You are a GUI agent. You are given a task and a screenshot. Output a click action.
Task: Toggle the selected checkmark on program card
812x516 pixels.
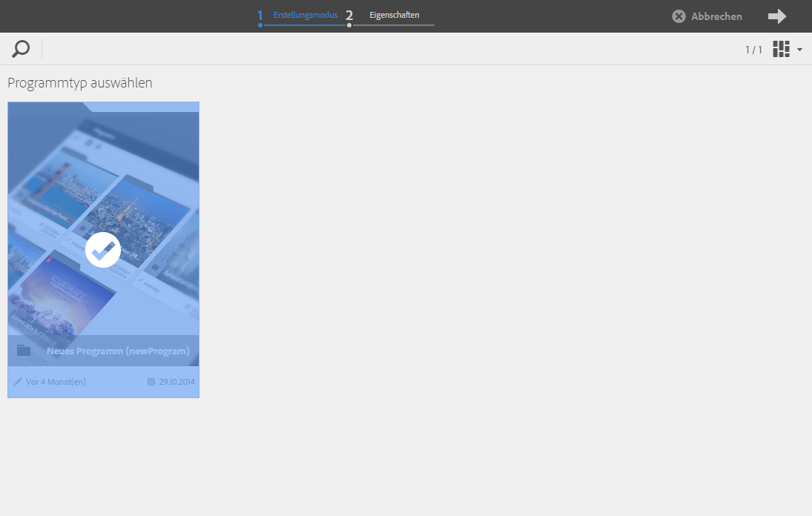[103, 250]
